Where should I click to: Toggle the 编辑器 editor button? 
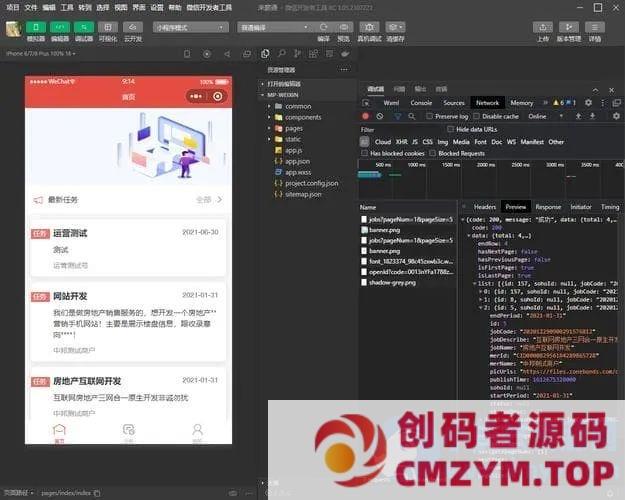60,27
